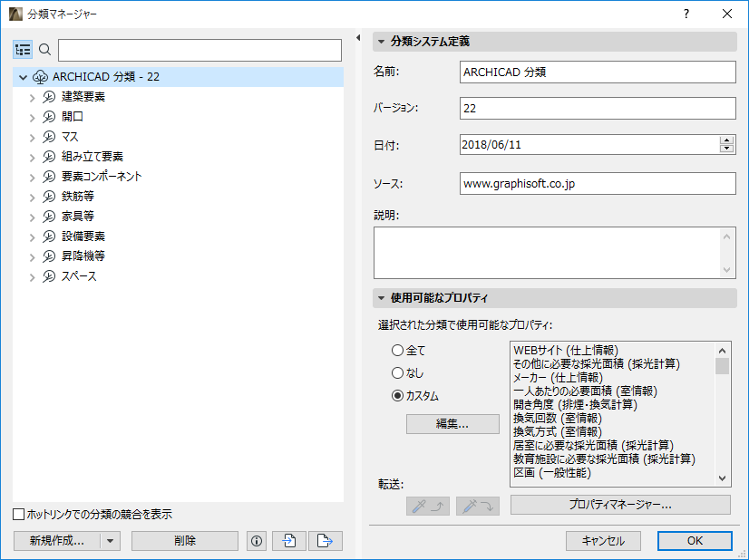Click the eyedropper pick-up transfer icon
Viewport: 749px width, 560px height.
coord(427,507)
